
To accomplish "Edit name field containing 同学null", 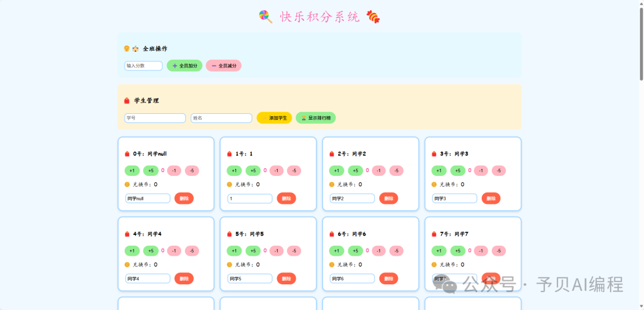I will pos(148,199).
